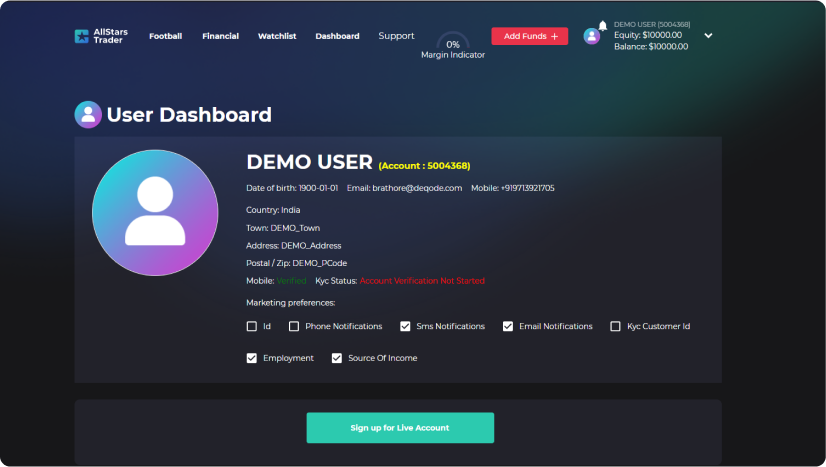Click the Country: India line
826x467 pixels.
click(x=273, y=210)
